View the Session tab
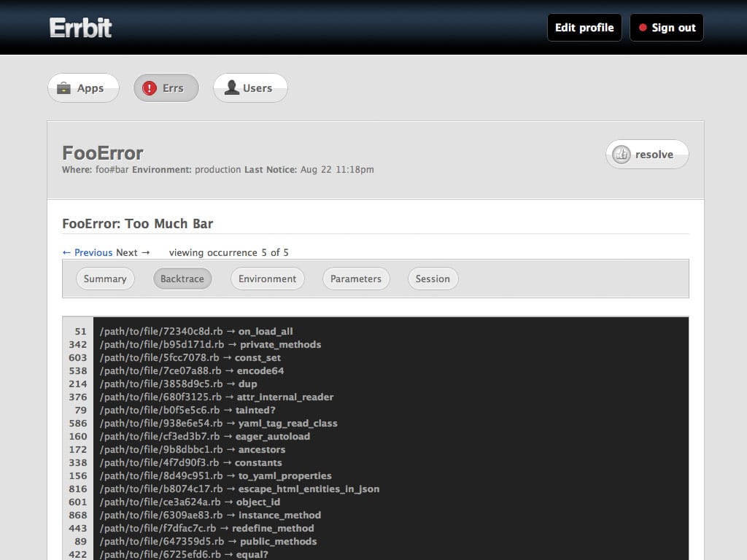This screenshot has width=747, height=560. pos(433,279)
